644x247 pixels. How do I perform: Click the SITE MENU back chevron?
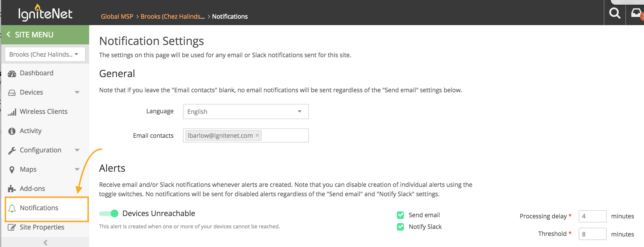(x=8, y=34)
